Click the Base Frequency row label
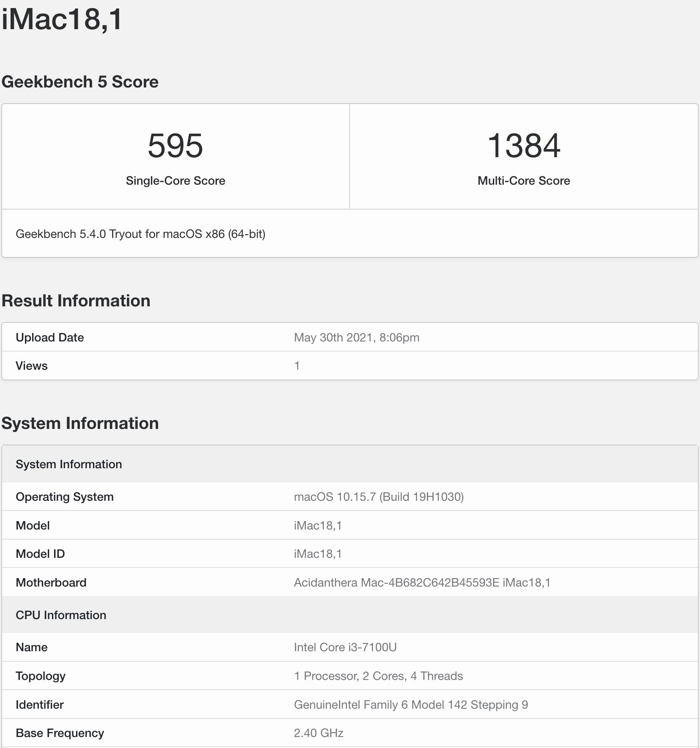 60,733
